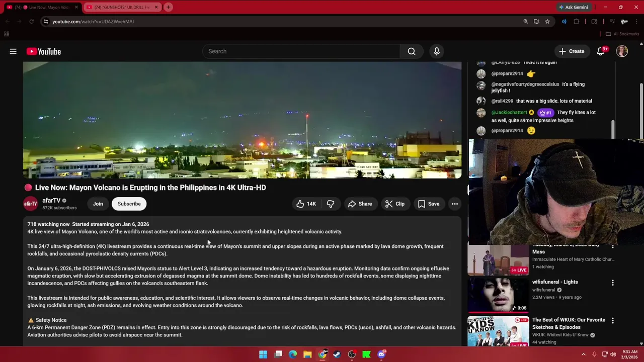Open volume control in system tray
This screenshot has width=644, height=362.
coord(613,354)
